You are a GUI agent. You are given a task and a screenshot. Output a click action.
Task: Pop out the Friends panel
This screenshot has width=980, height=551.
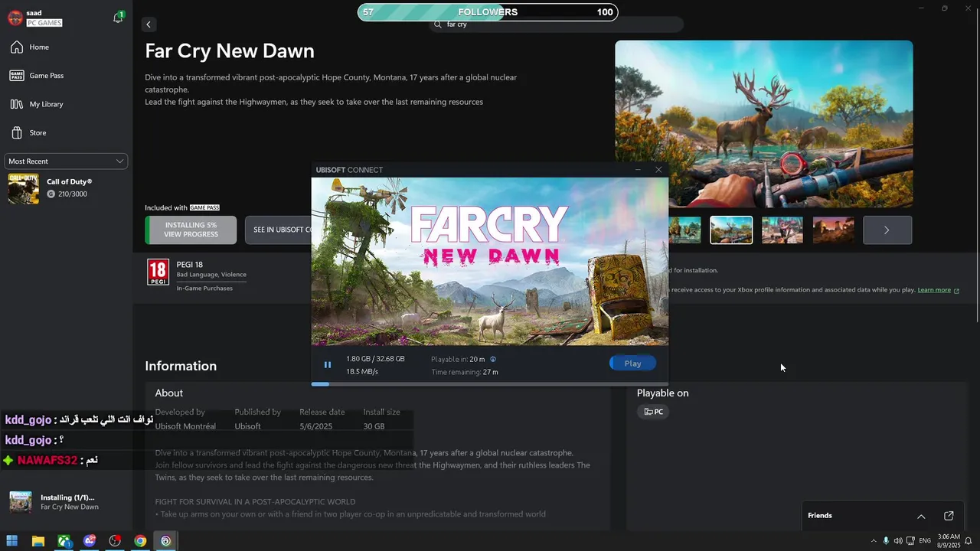[949, 516]
